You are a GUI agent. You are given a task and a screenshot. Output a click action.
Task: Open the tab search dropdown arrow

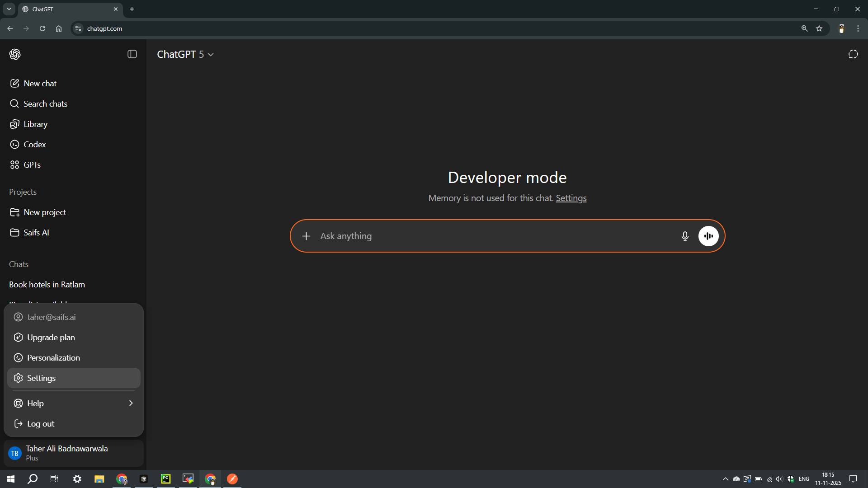[9, 9]
